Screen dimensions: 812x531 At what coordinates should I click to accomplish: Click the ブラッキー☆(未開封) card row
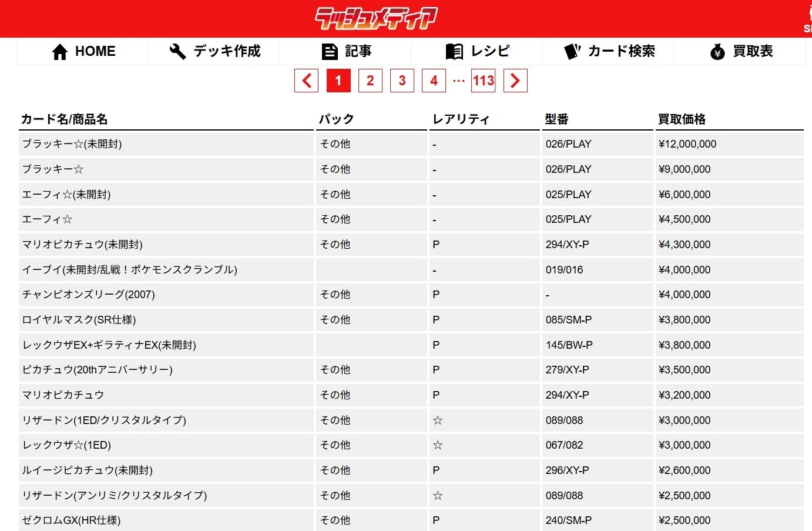tap(72, 144)
